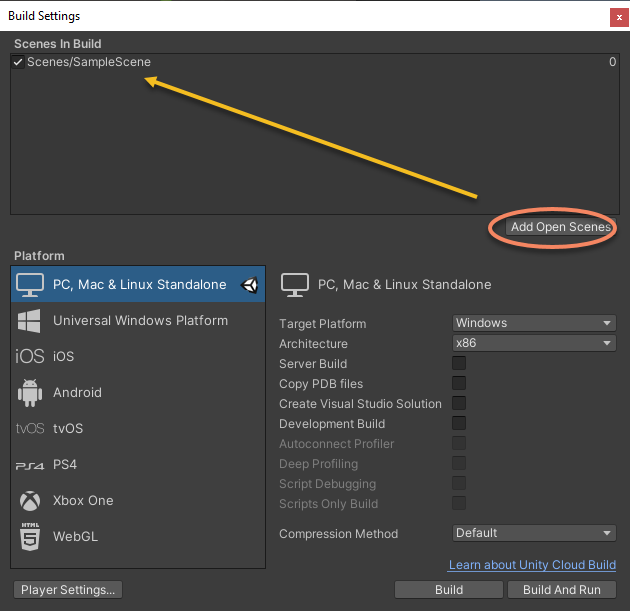Open the Compression Method dropdown
The width and height of the screenshot is (630, 611).
pyautogui.click(x=534, y=533)
